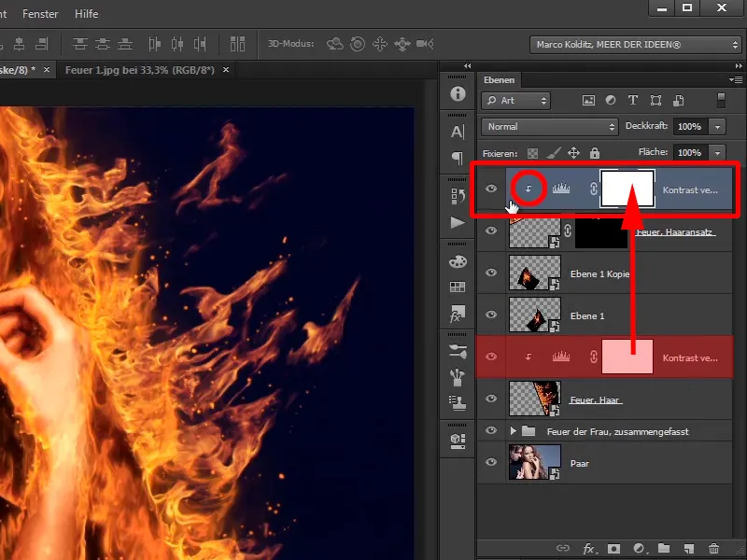
Task: Filter layers by pixel layers icon
Action: pyautogui.click(x=588, y=101)
